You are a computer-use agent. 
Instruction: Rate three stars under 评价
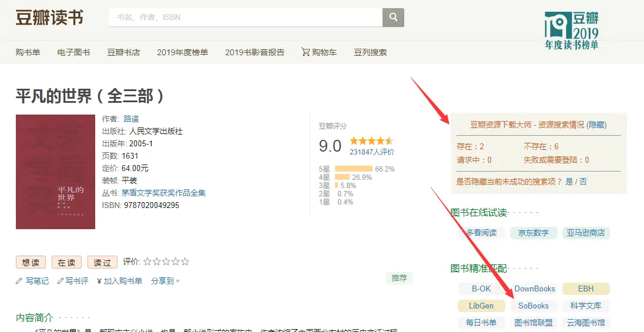pos(166,261)
